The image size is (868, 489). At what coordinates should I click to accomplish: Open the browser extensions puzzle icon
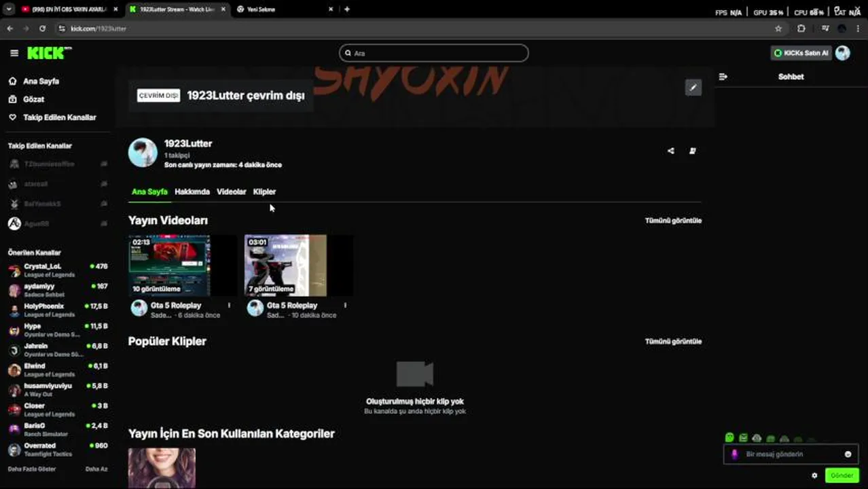(x=801, y=29)
